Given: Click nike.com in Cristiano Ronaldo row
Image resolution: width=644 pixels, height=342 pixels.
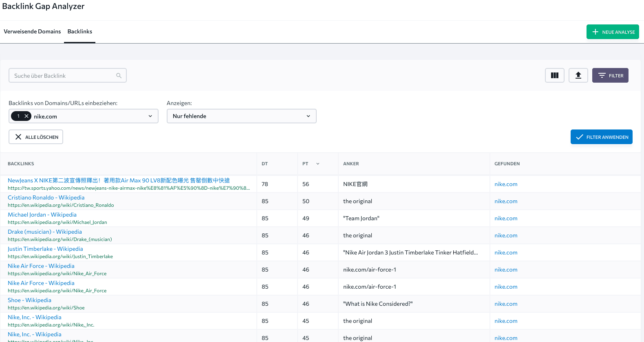Looking at the screenshot, I should point(506,201).
